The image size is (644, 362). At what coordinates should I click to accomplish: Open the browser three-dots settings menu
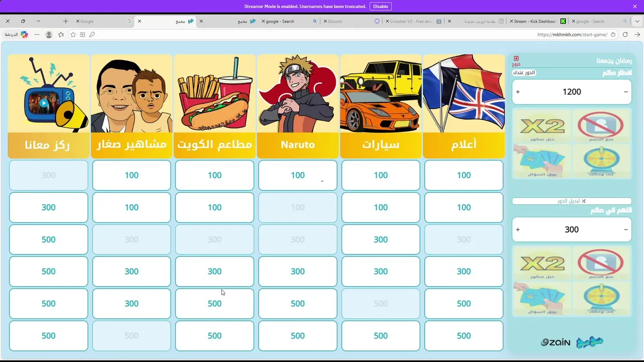(37, 35)
